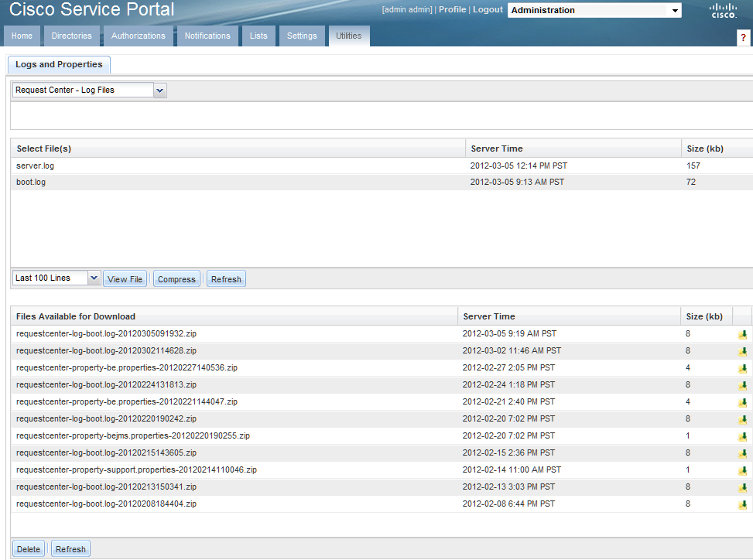753x560 pixels.
Task: Download requestcenter-log-boot.log-20120220190242.zip via its icon
Action: pos(742,419)
